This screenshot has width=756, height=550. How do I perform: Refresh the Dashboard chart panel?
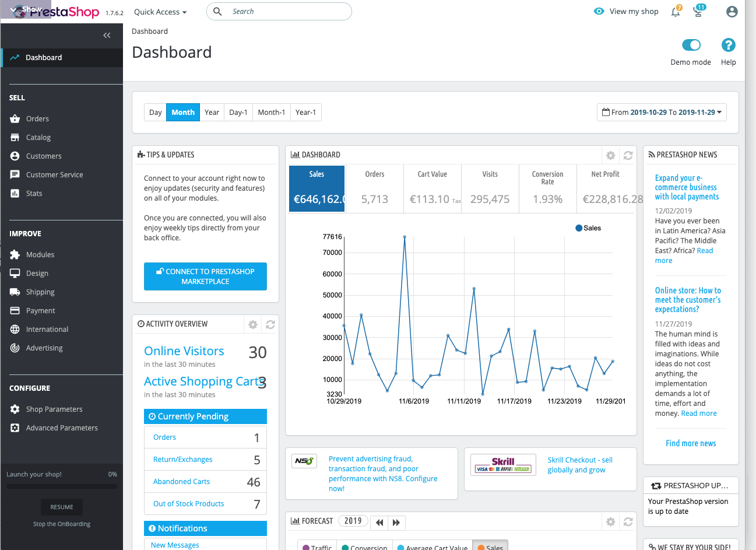pos(628,156)
